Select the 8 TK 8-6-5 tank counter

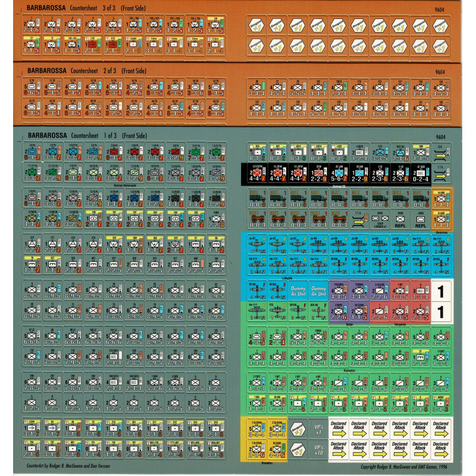click(32, 87)
